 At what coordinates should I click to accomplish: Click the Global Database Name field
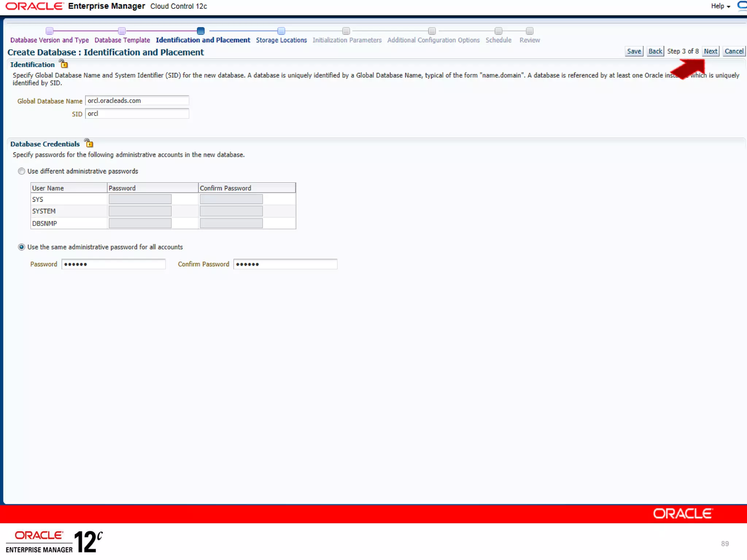coord(137,101)
